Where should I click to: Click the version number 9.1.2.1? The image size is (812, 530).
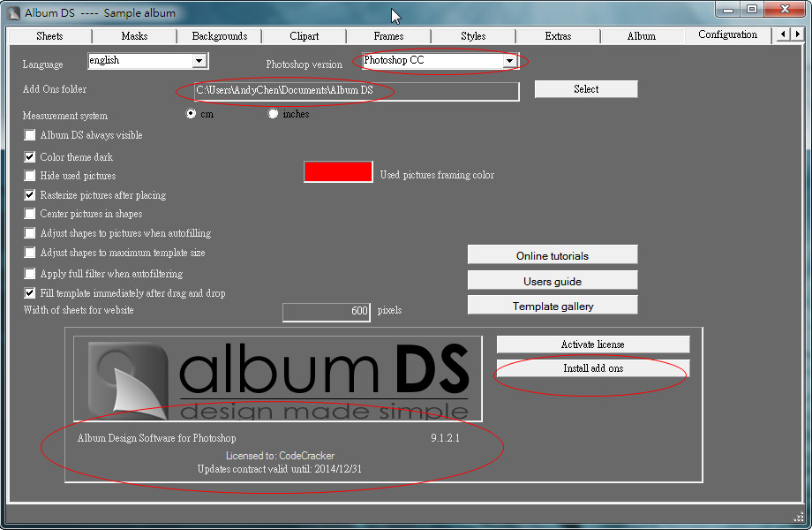[x=446, y=438]
